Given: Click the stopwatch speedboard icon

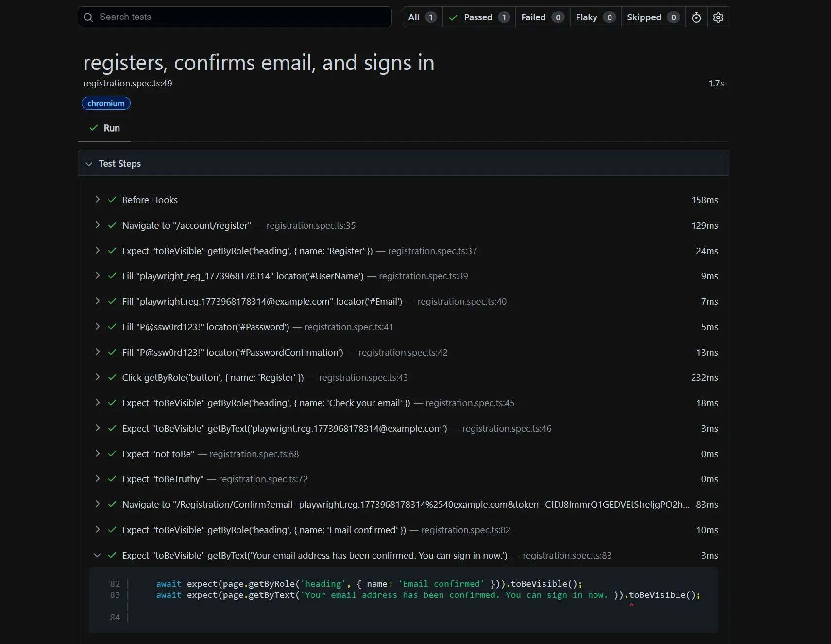Looking at the screenshot, I should (x=696, y=17).
